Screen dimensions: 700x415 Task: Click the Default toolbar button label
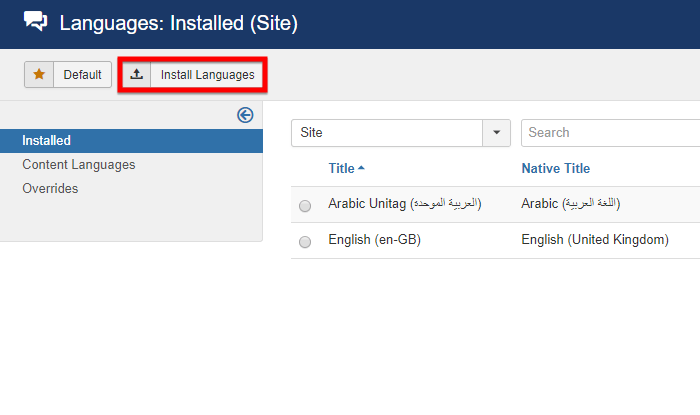(x=83, y=75)
